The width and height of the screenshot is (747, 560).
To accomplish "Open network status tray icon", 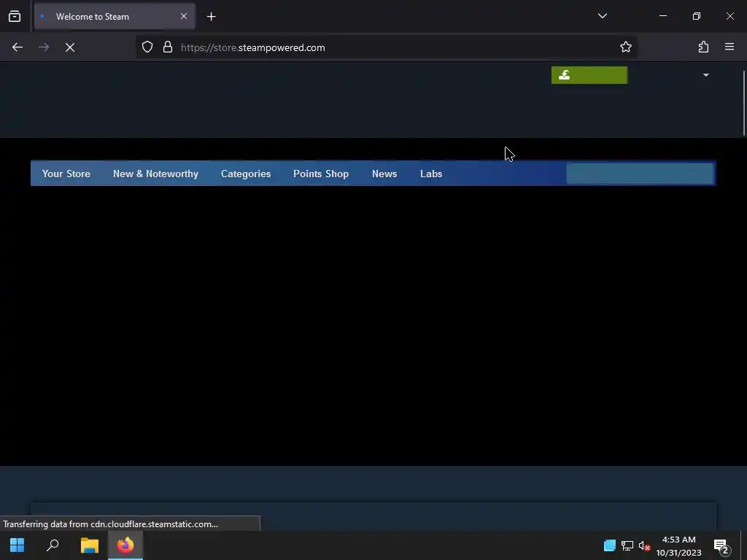I will 627,545.
